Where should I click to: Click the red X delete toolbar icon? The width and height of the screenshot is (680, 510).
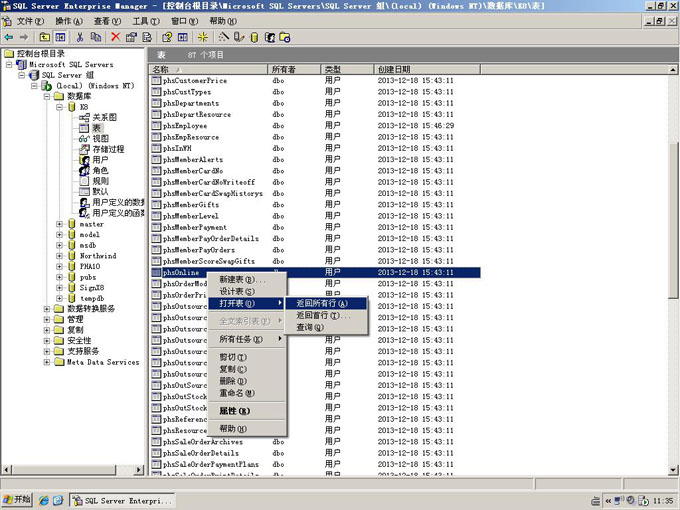tap(115, 37)
